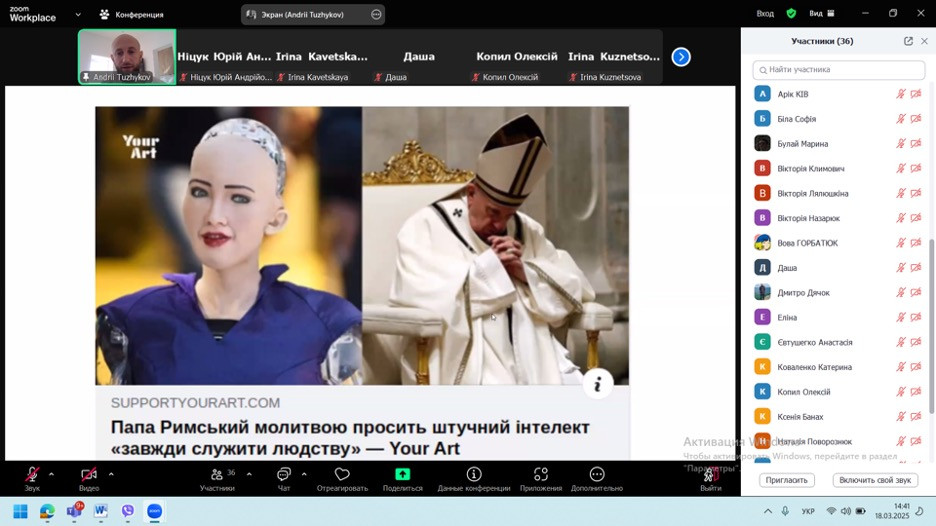This screenshot has height=526, width=936.
Task: Select Andrii Tuzhykov video thumbnail
Action: point(127,57)
